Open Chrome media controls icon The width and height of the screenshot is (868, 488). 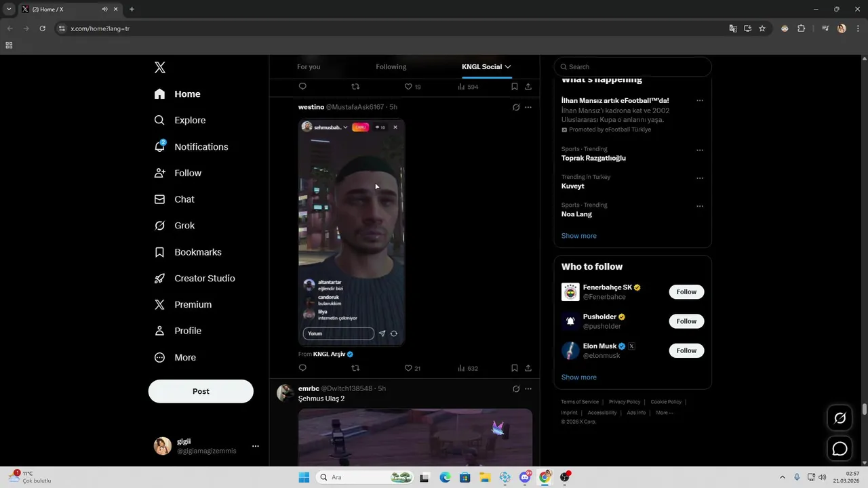[x=825, y=28]
